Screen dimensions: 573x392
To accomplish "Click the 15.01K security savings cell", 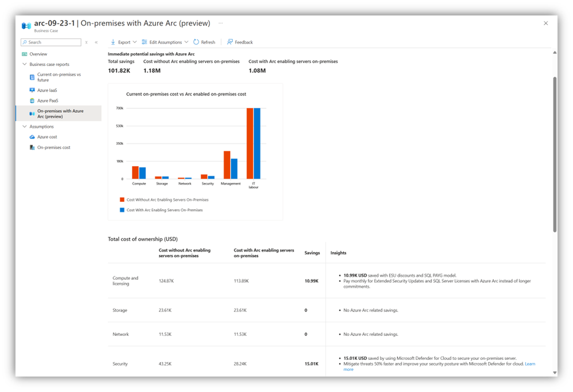I will pyautogui.click(x=311, y=364).
